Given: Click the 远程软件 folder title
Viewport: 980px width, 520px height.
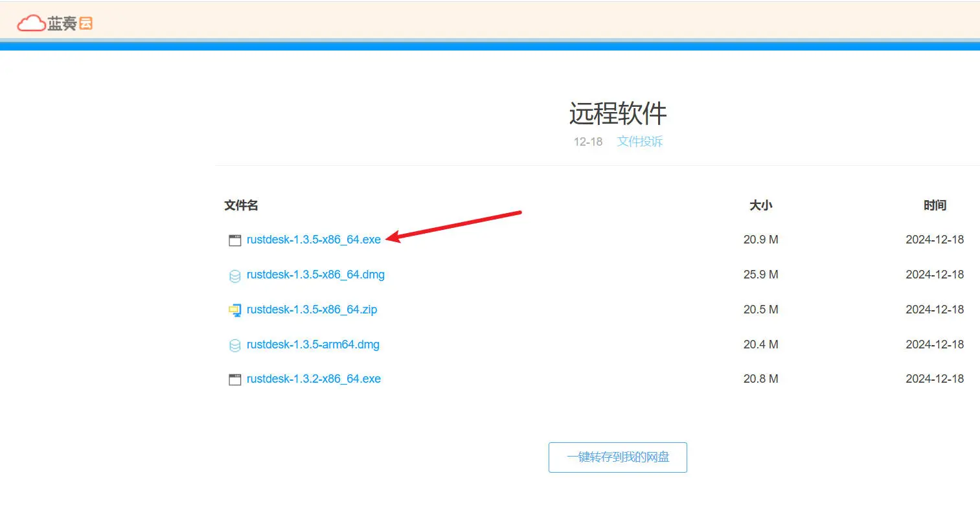Looking at the screenshot, I should point(618,113).
